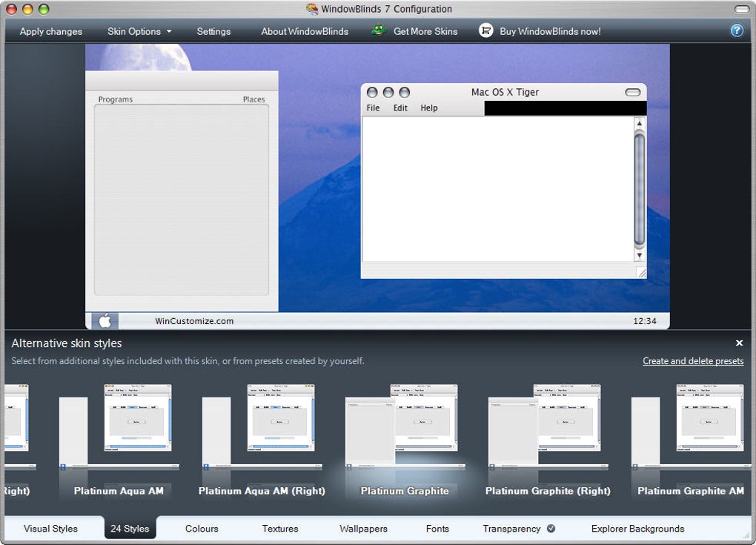This screenshot has height=545, width=756.
Task: Select Platinum Aqua AM skin style thumbnail
Action: tap(119, 427)
